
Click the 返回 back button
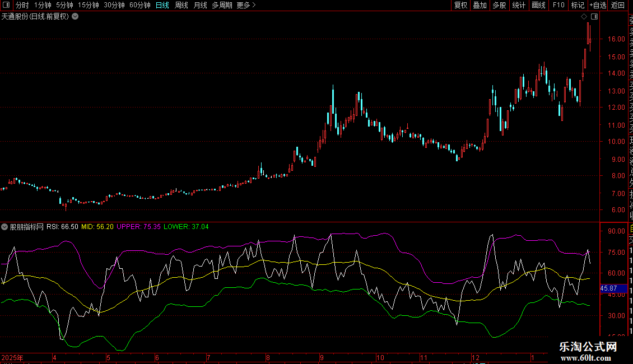[618, 5]
